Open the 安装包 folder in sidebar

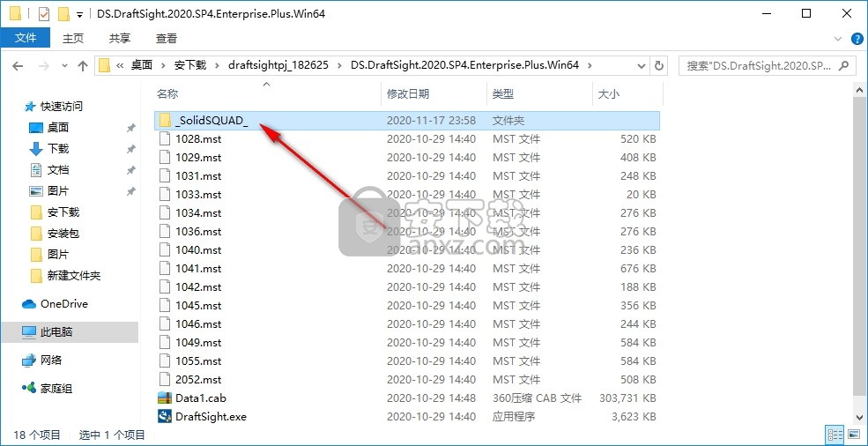63,234
